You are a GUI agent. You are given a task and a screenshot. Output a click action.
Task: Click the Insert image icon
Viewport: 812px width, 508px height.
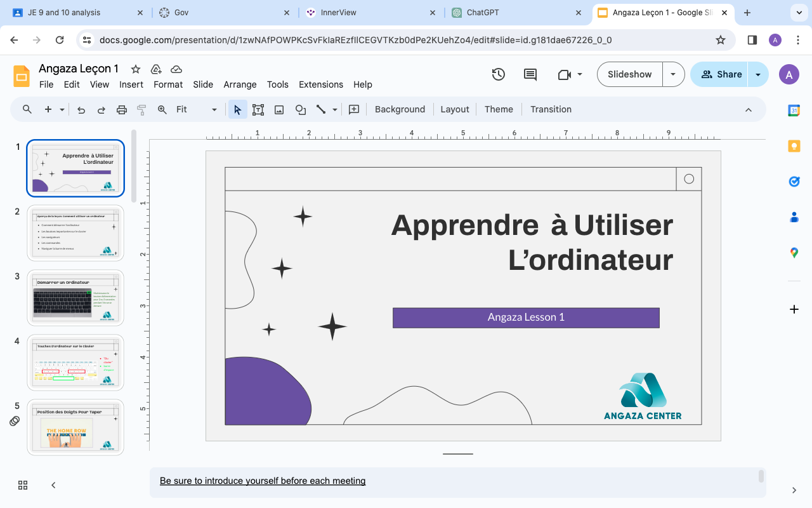(x=279, y=109)
